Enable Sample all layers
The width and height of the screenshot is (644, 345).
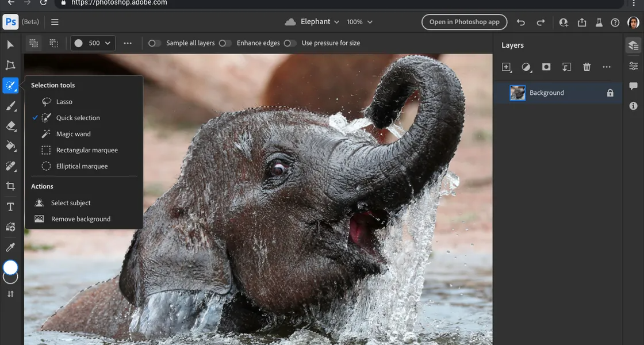click(153, 43)
